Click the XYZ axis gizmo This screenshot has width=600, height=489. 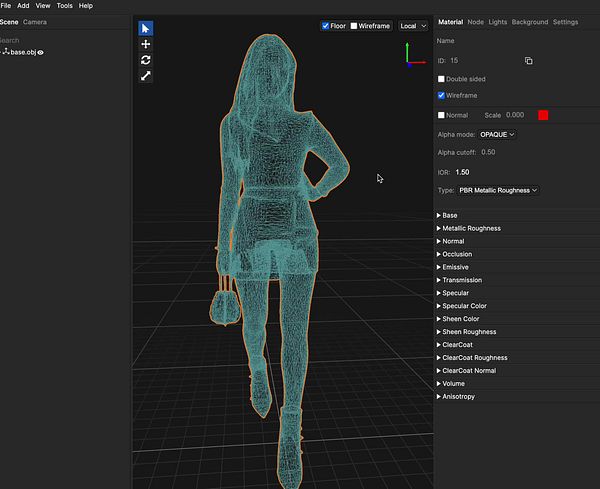tap(414, 55)
